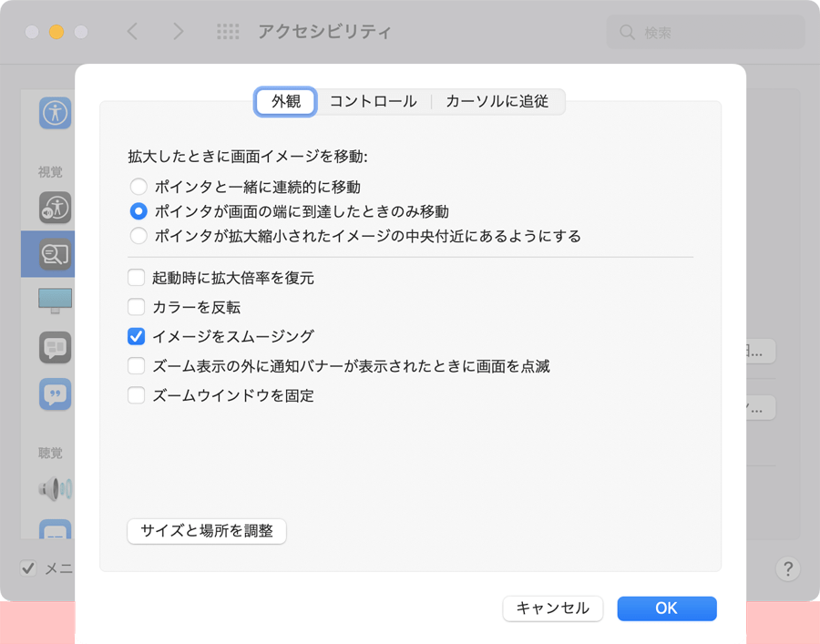Switch to the コントロール tab
The image size is (820, 644).
point(374,101)
